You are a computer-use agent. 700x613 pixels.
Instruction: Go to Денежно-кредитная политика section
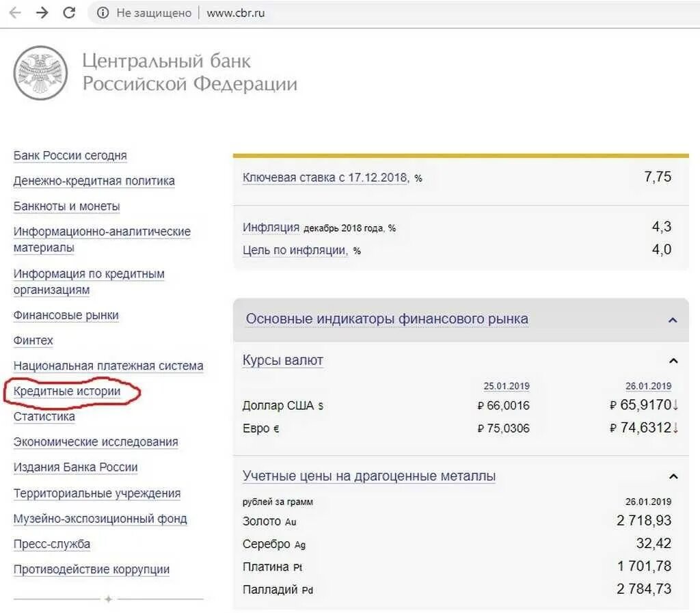pyautogui.click(x=94, y=181)
